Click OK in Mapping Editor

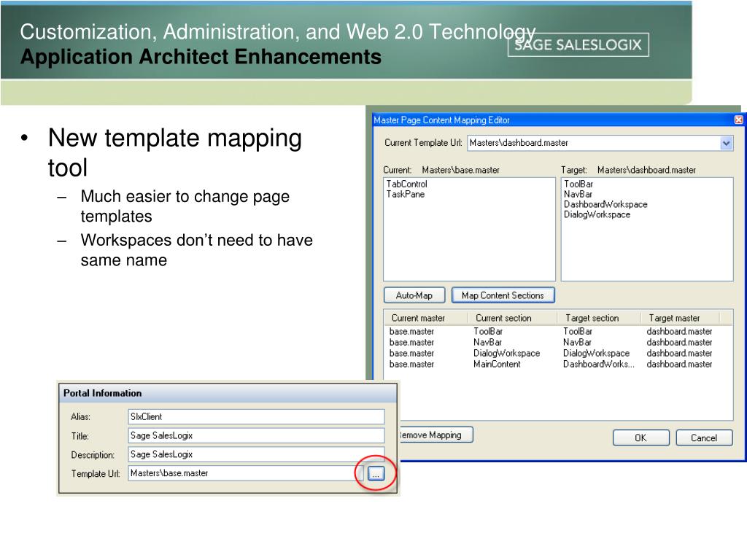(x=640, y=437)
